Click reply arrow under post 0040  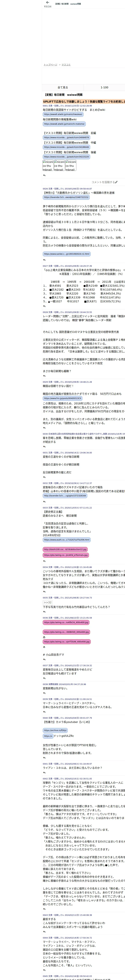[x=44, y=758]
